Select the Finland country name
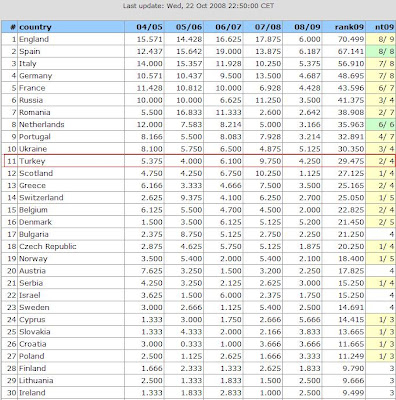Screen dimensions: 396x400 (33, 368)
